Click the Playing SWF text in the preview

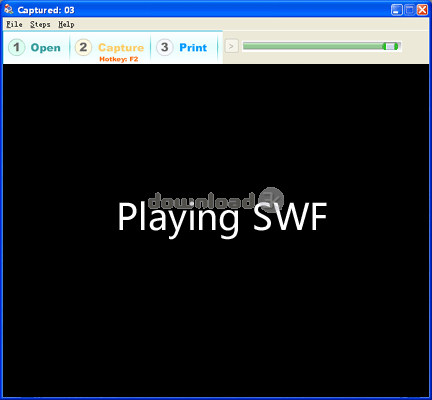coord(222,218)
